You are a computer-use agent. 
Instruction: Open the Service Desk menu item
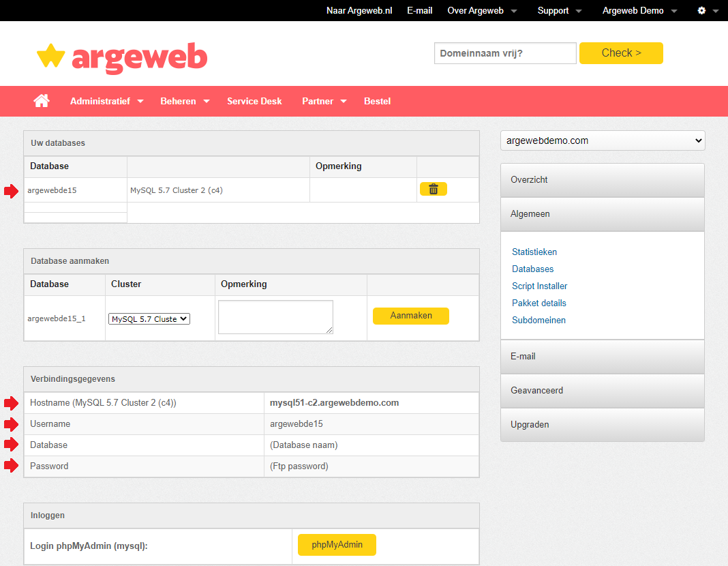pyautogui.click(x=254, y=101)
